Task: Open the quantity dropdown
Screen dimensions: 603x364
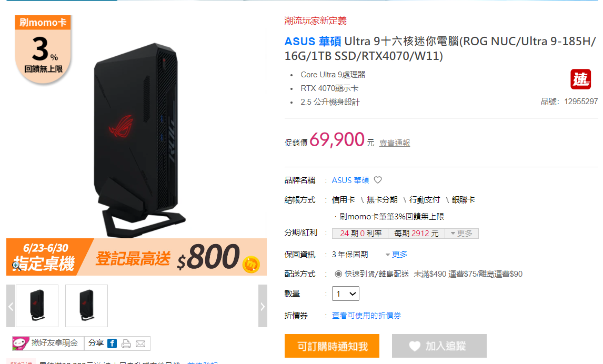Action: 345,294
